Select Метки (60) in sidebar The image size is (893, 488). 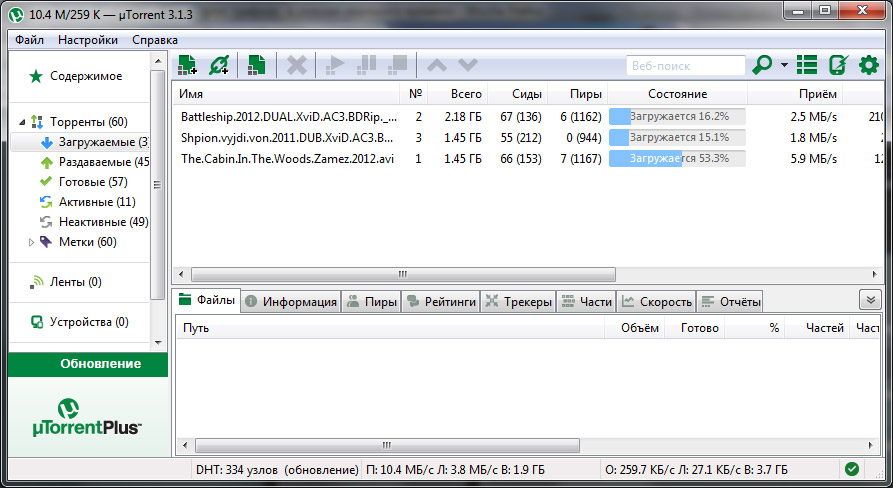[87, 241]
